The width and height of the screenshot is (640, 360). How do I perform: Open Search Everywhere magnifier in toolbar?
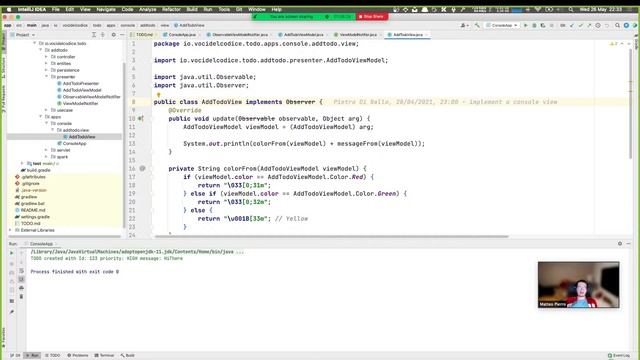pyautogui.click(x=618, y=25)
